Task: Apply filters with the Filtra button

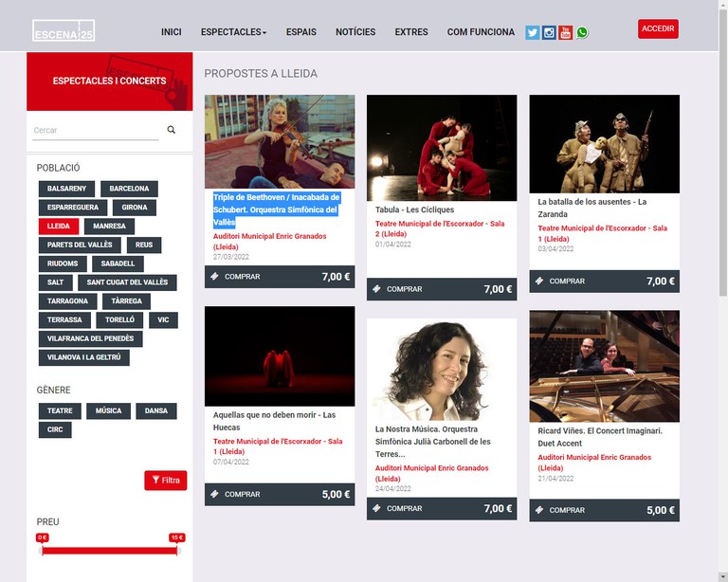Action: tap(165, 481)
